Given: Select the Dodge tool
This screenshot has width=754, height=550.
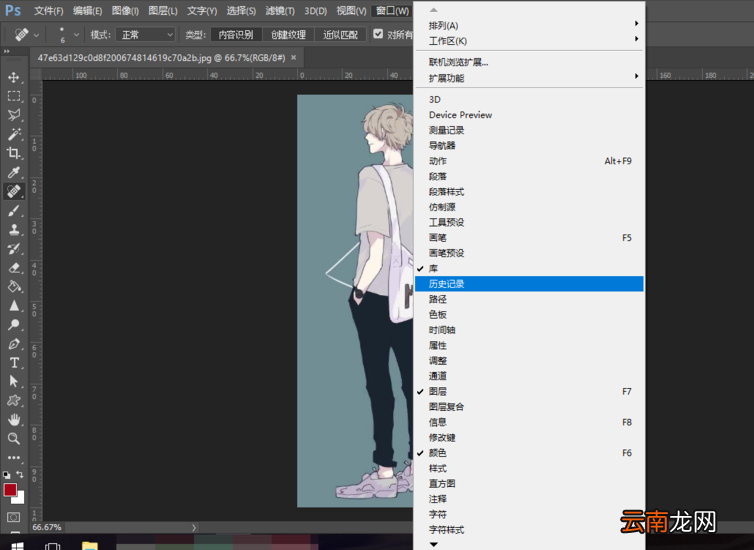Looking at the screenshot, I should (13, 325).
